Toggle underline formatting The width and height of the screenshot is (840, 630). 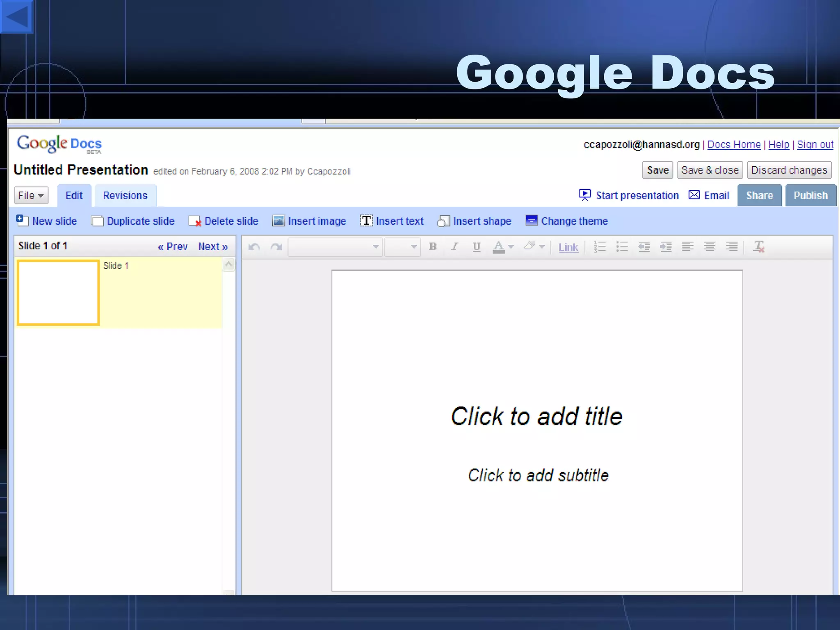[476, 247]
